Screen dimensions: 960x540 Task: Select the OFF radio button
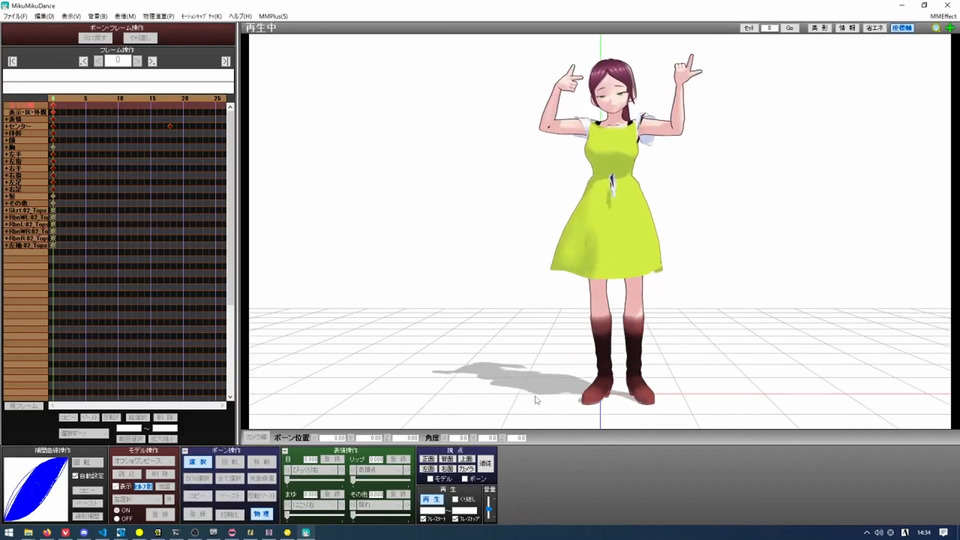pos(116,518)
